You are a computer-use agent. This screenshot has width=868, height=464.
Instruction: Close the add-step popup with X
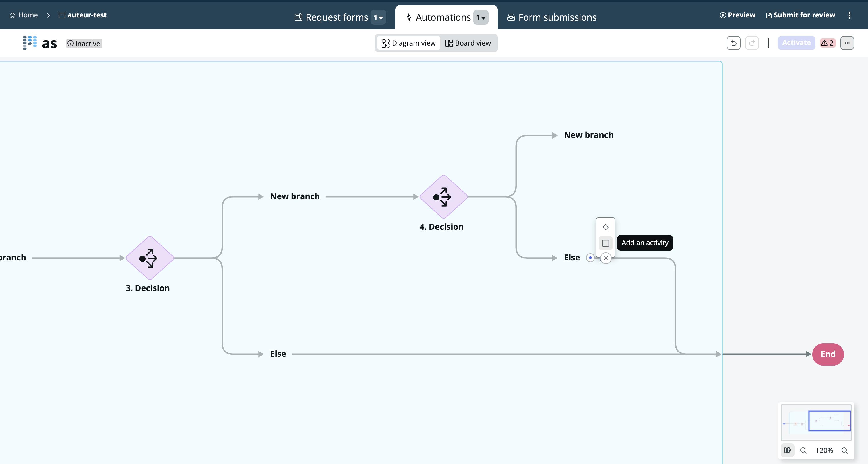click(x=606, y=258)
